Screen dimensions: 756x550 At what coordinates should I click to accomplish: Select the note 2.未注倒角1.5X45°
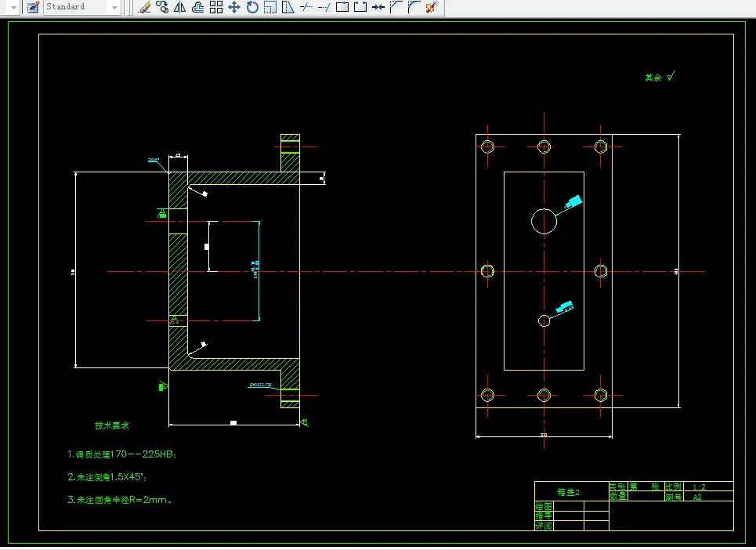[x=107, y=477]
